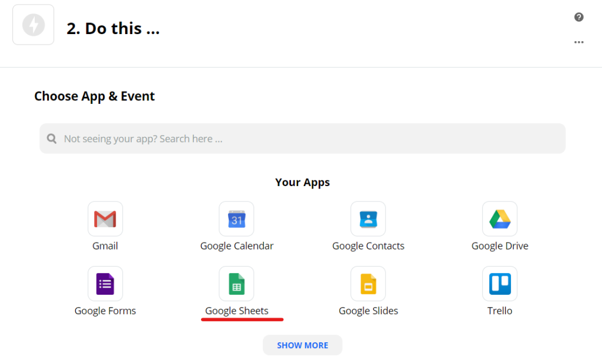
Task: Open the help question mark icon
Action: (579, 17)
